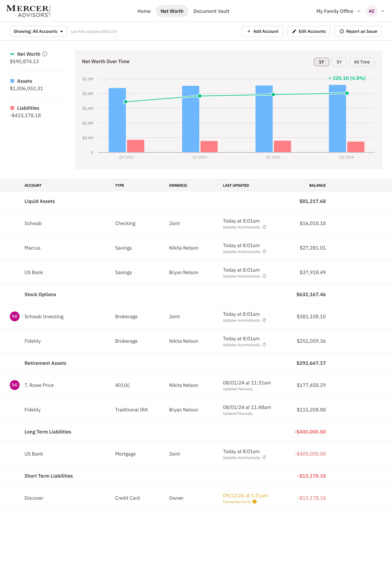Click the pencil icon in Edit Accounts
392x568 pixels.
click(294, 31)
